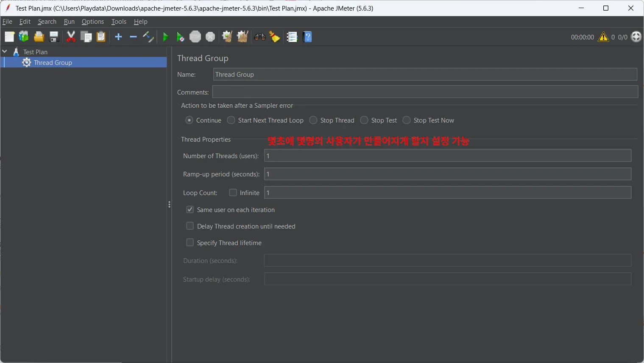Select Start Next Thread Loop option

(x=231, y=120)
